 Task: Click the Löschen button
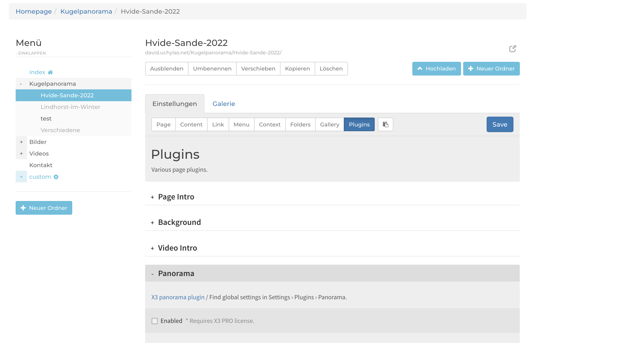coord(331,69)
